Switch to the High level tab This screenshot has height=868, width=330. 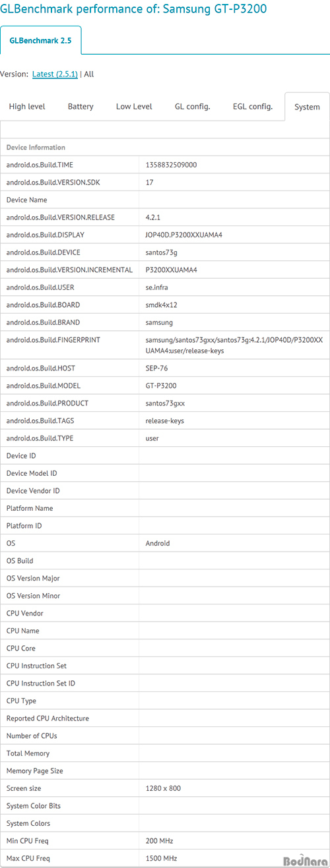click(27, 107)
